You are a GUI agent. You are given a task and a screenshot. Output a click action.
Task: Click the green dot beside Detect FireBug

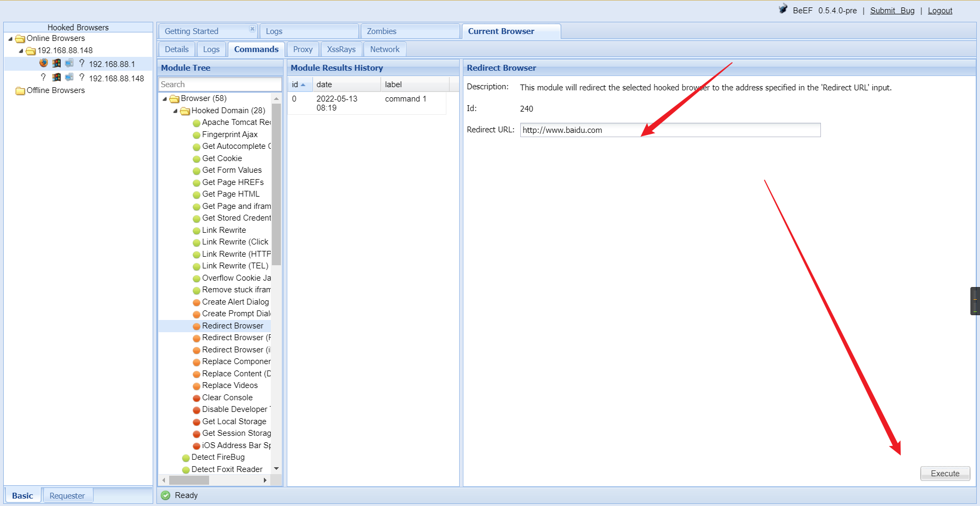pos(186,458)
